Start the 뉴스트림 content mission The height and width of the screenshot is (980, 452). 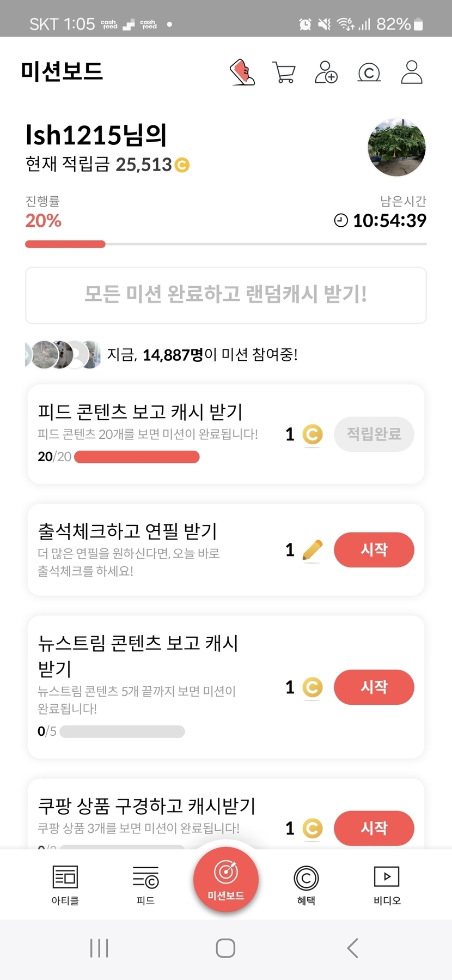[x=374, y=687]
